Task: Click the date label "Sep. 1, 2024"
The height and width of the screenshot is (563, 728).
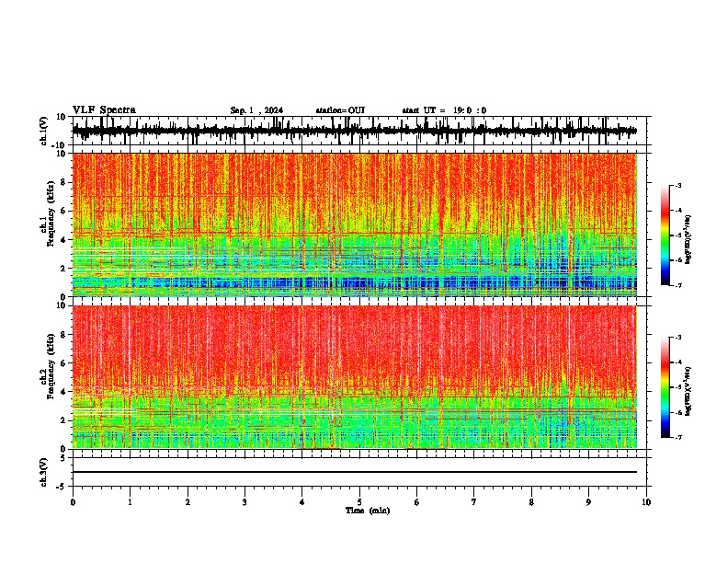Action: pyautogui.click(x=256, y=110)
